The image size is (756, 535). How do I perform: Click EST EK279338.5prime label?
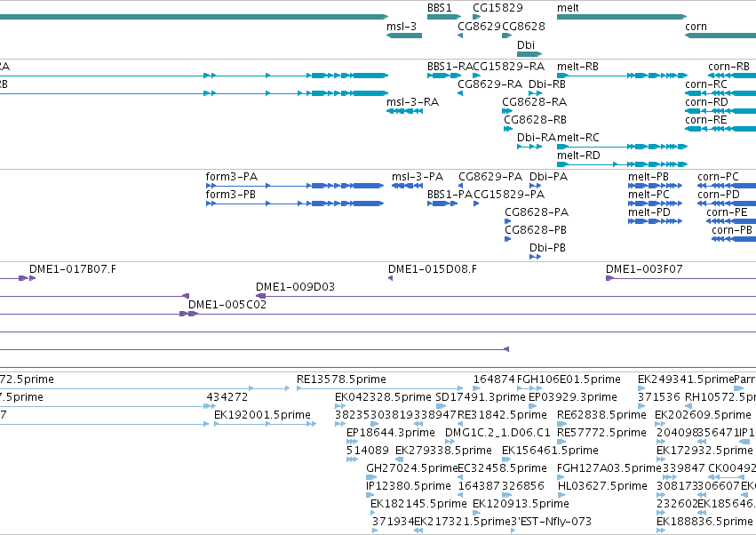(443, 451)
